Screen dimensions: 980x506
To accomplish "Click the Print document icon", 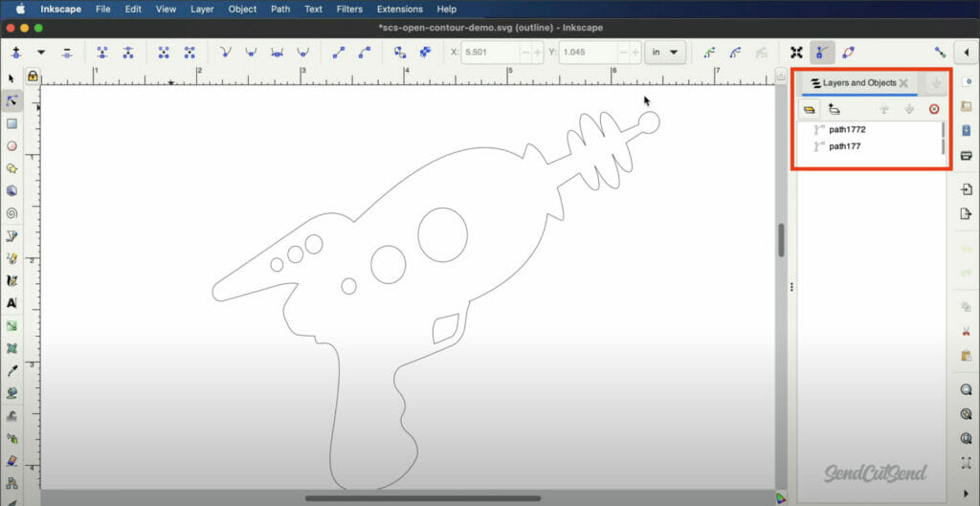I will click(966, 155).
